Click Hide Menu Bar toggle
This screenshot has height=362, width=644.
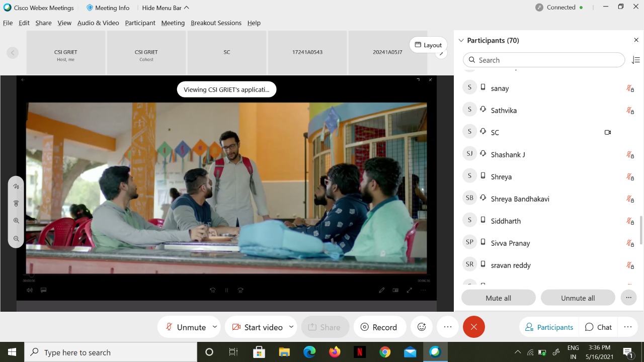(x=166, y=8)
